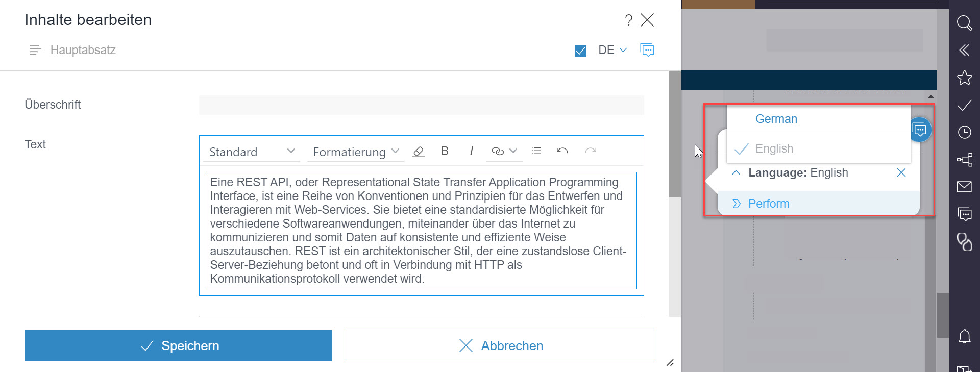The width and height of the screenshot is (980, 372).
Task: Remove the Language: English setting
Action: coord(901,172)
